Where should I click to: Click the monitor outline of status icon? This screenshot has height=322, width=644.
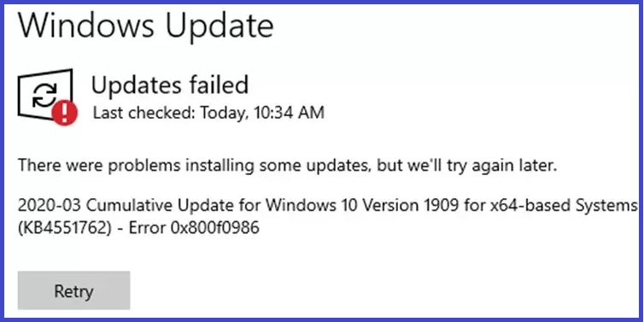44,95
